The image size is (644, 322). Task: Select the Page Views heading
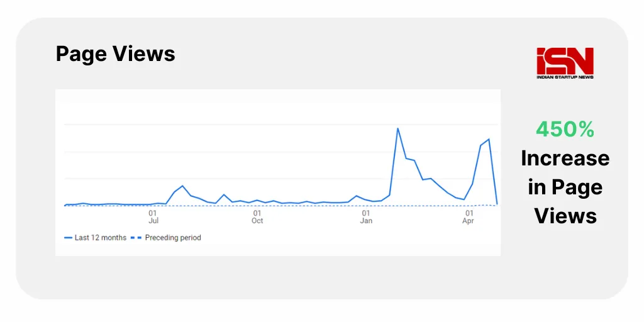[115, 54]
